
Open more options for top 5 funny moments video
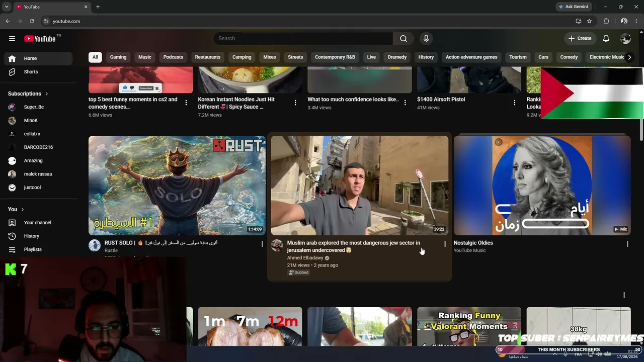click(x=186, y=103)
